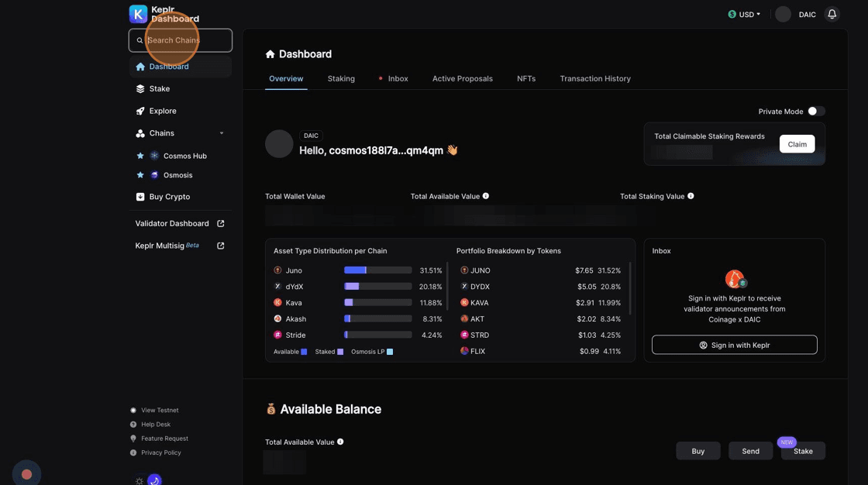The image size is (868, 485).
Task: Open the USD currency dropdown
Action: coord(744,14)
